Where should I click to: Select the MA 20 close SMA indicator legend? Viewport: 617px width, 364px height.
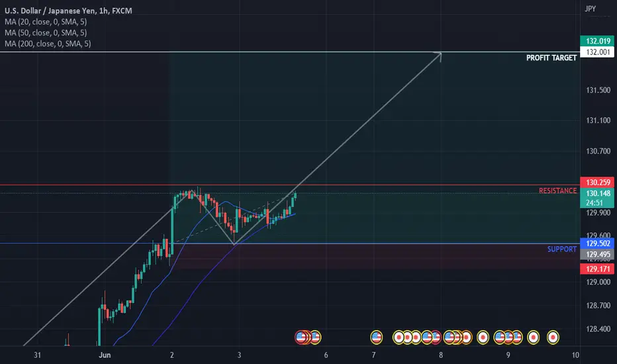tap(46, 22)
